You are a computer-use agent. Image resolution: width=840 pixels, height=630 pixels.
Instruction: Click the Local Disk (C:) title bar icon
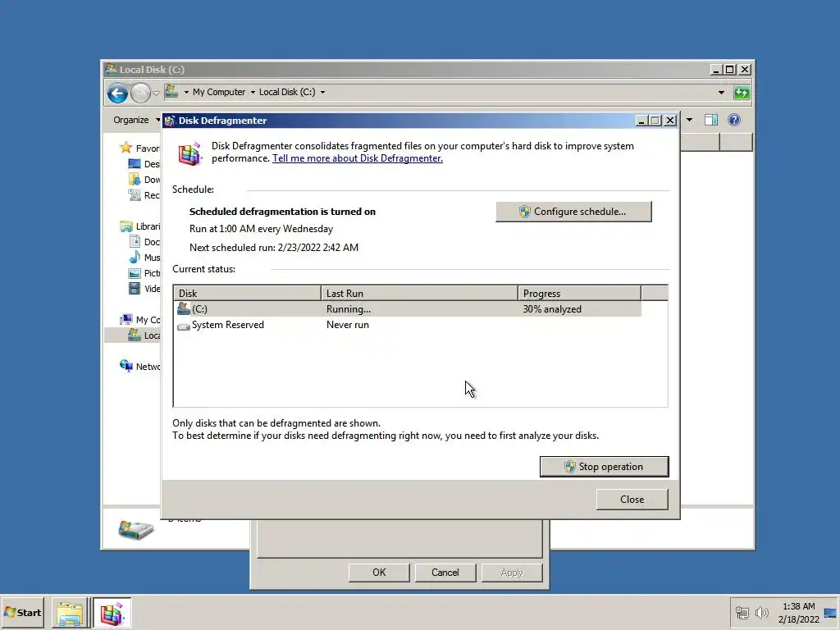[x=111, y=69]
